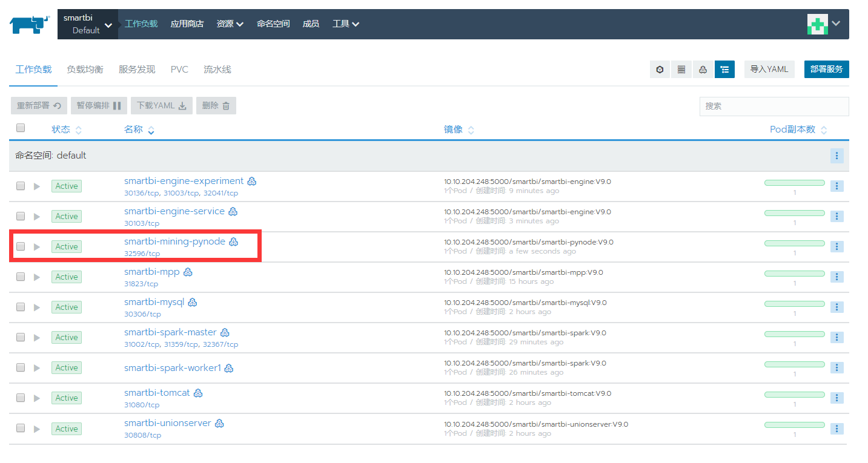Click cluster icon beside smartbi-engine-experiment
The height and width of the screenshot is (463, 868).
pyautogui.click(x=252, y=181)
